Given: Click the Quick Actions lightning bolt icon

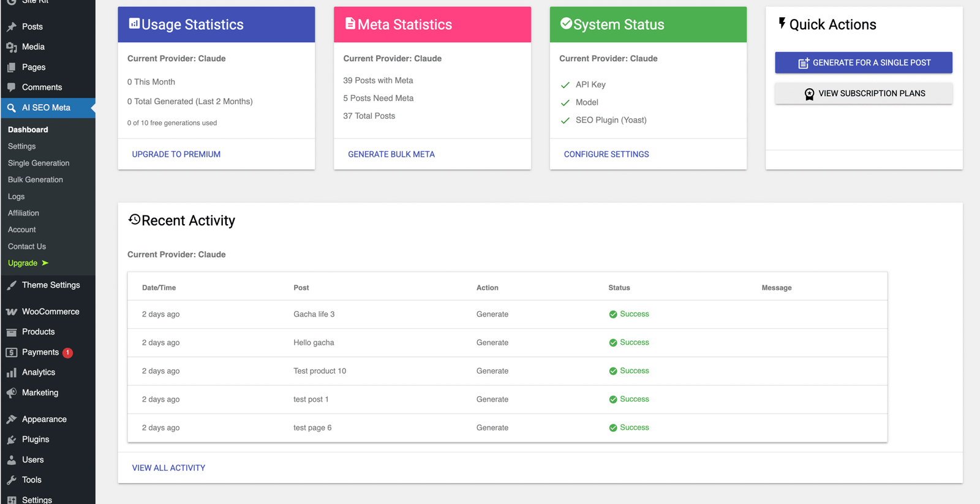Looking at the screenshot, I should click(782, 23).
